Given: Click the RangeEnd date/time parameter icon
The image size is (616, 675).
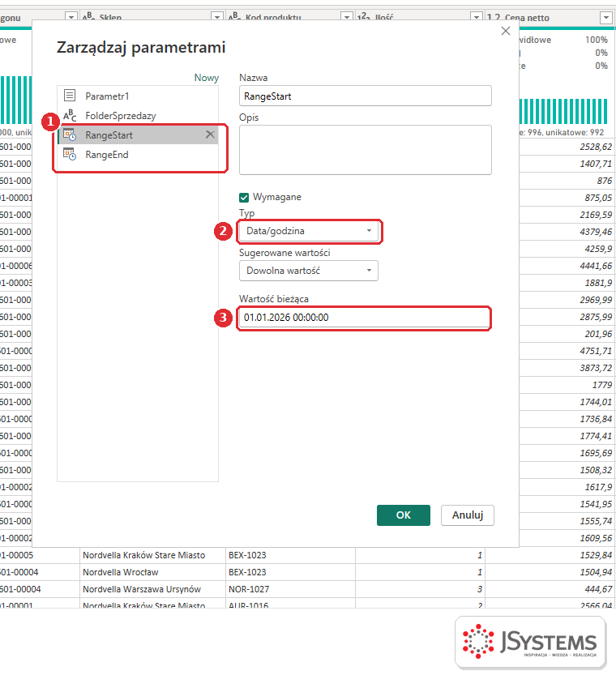Looking at the screenshot, I should pyautogui.click(x=70, y=154).
